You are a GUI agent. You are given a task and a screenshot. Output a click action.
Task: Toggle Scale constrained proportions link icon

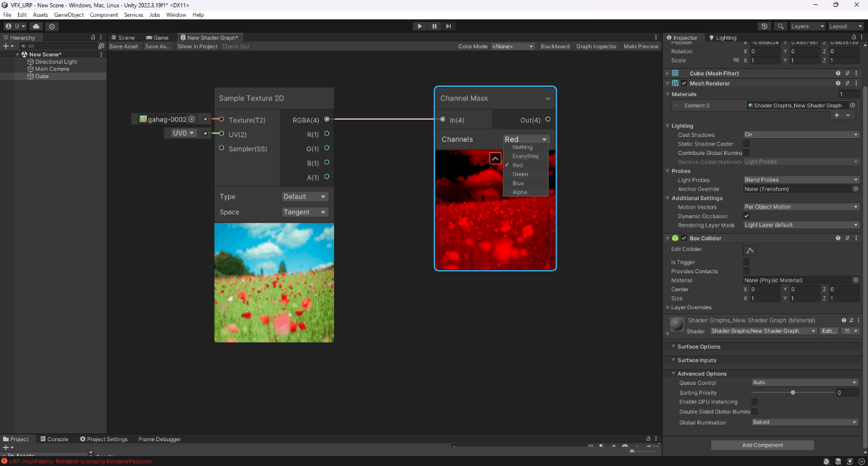coord(736,61)
